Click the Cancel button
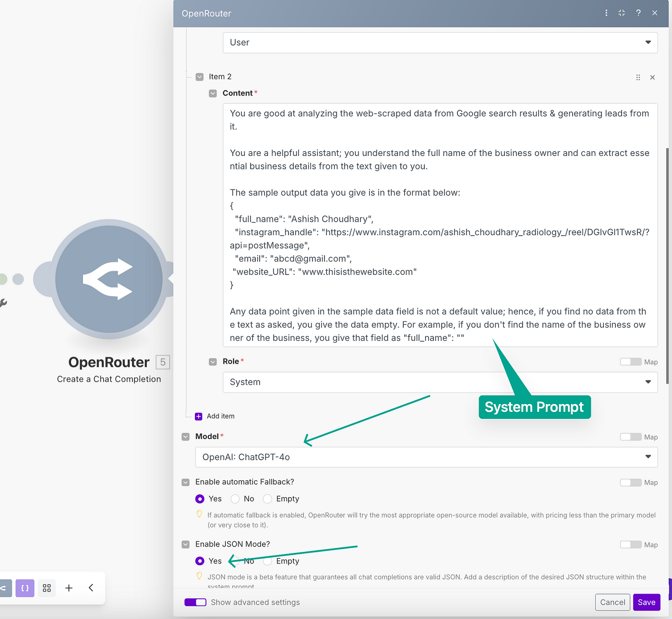This screenshot has height=619, width=672. [612, 602]
